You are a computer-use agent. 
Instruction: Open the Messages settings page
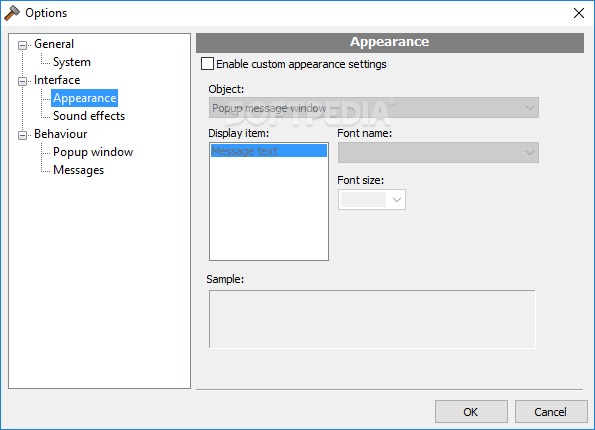79,170
